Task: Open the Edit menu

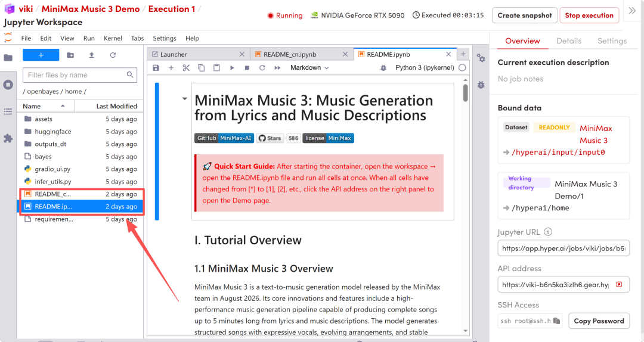Action: 45,38
